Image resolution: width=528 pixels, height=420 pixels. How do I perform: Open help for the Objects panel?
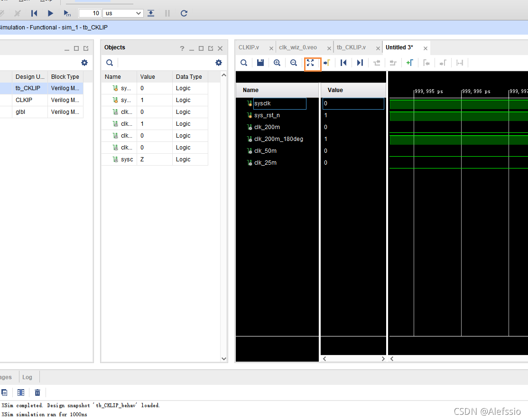[x=182, y=48]
